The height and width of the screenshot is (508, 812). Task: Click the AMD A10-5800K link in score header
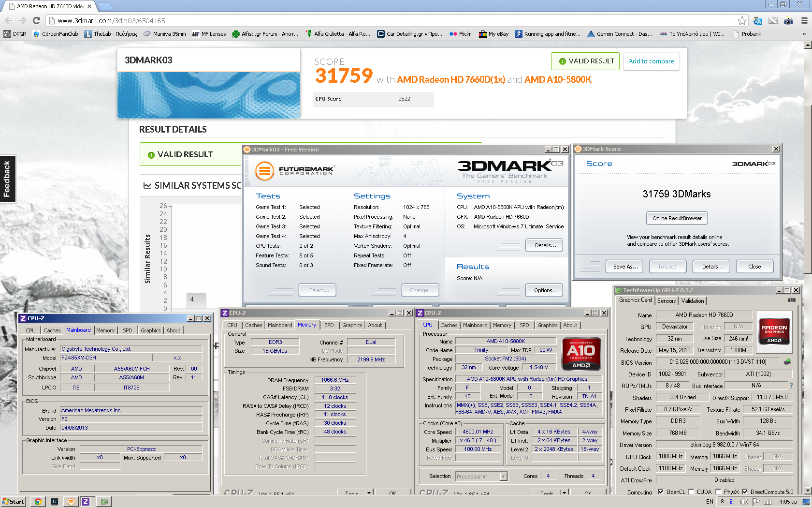pos(558,79)
